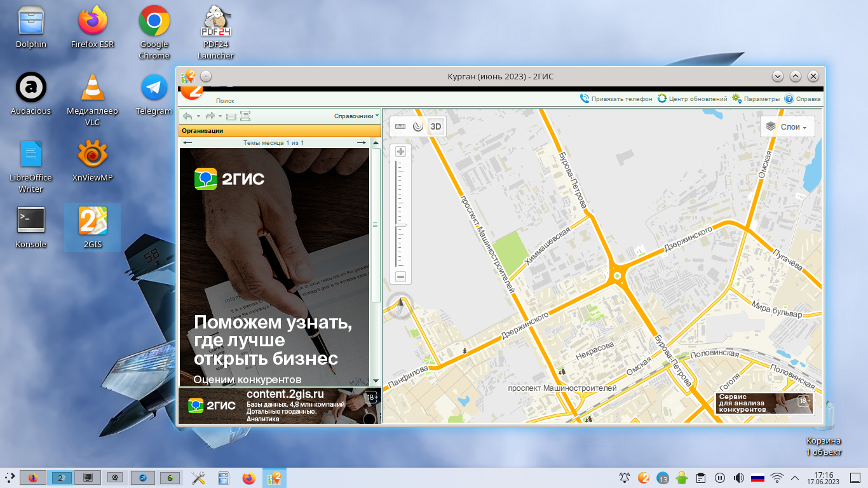This screenshot has height=488, width=868.
Task: Click the 2GIS orange main menu button
Action: (192, 93)
